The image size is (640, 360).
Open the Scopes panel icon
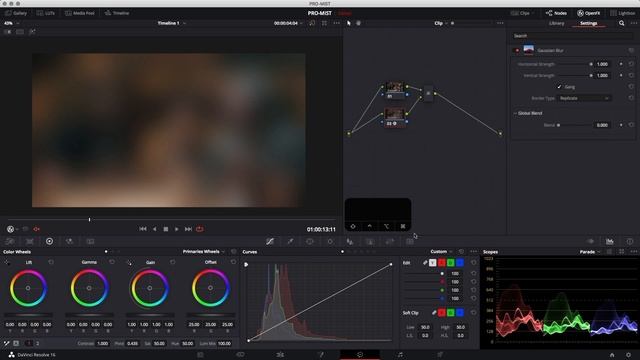[x=609, y=241]
